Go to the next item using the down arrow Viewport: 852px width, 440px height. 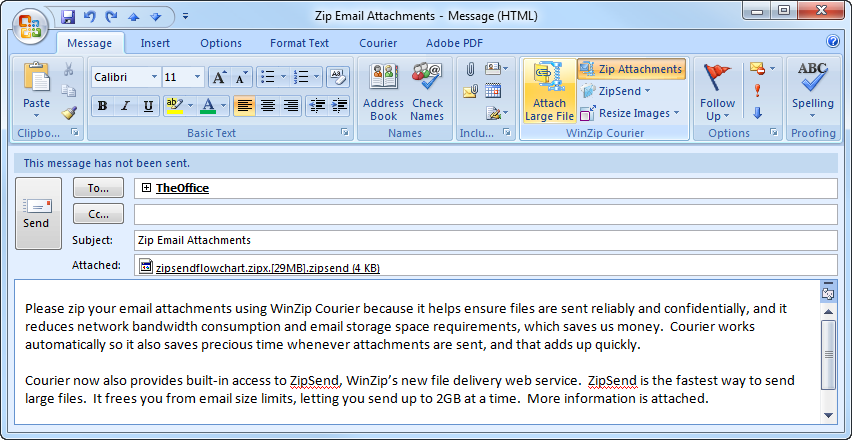point(156,17)
